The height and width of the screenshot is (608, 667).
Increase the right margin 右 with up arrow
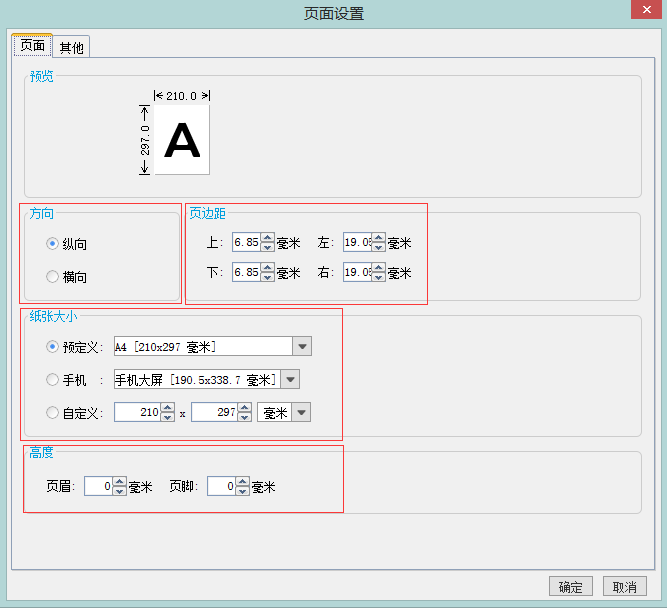point(379,267)
